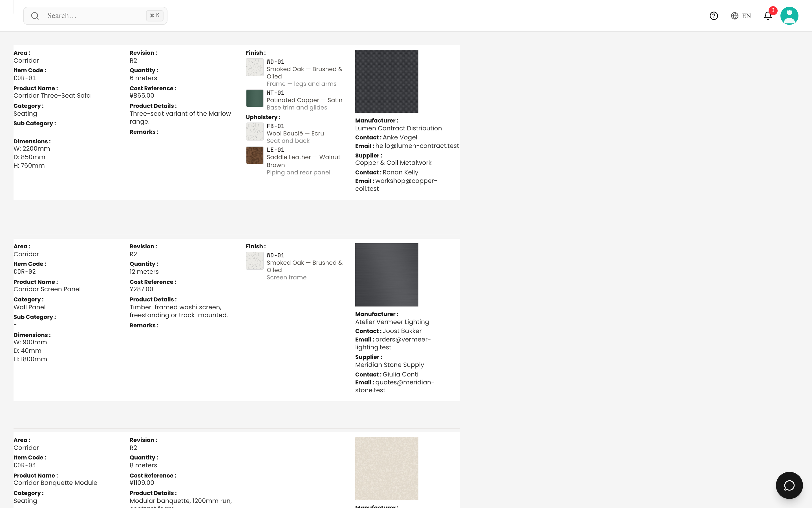Click the cost reference ¥865.00
The image size is (812, 508).
click(142, 95)
